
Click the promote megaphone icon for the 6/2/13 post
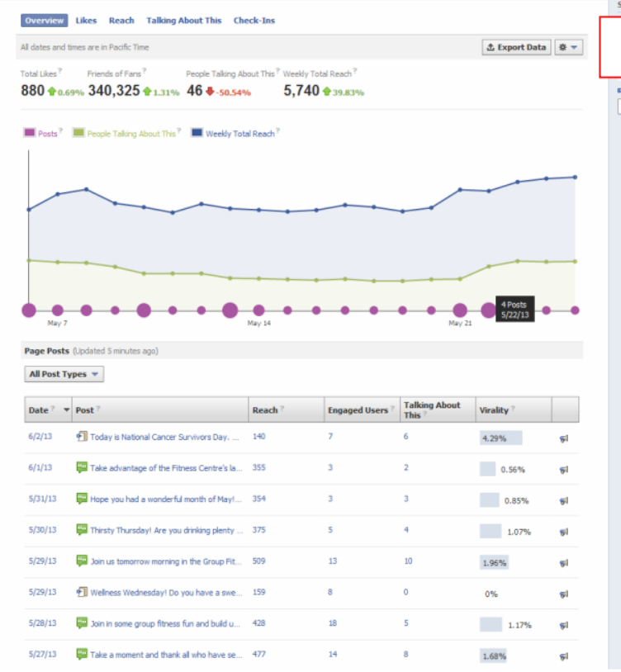564,438
